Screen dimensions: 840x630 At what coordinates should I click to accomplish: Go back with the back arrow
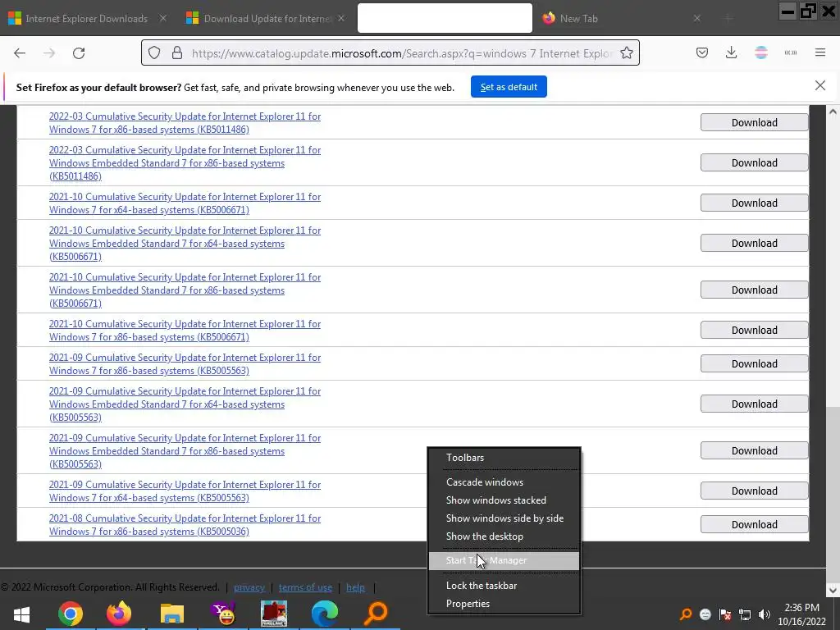tap(20, 53)
